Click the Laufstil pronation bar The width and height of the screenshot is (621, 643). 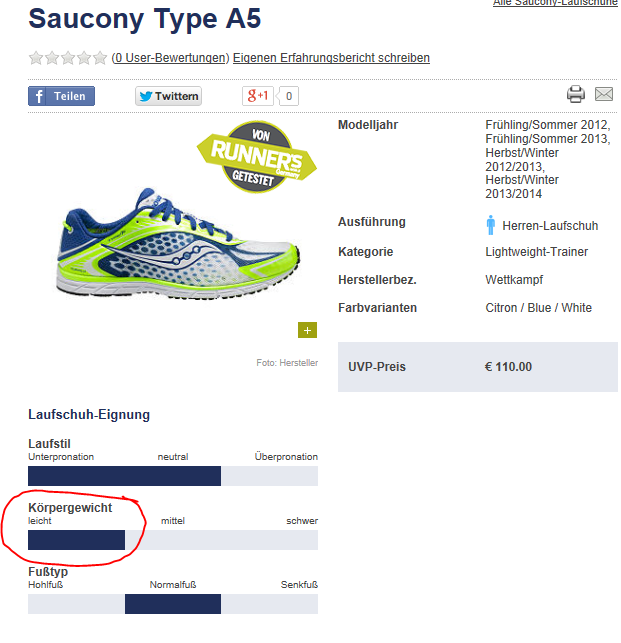click(173, 476)
